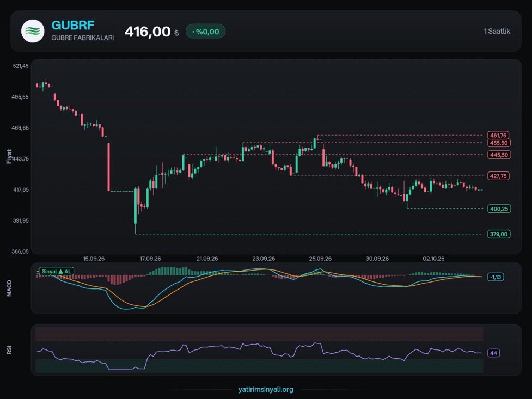Click the 25.09.26 date label
The height and width of the screenshot is (399, 532).
click(320, 259)
